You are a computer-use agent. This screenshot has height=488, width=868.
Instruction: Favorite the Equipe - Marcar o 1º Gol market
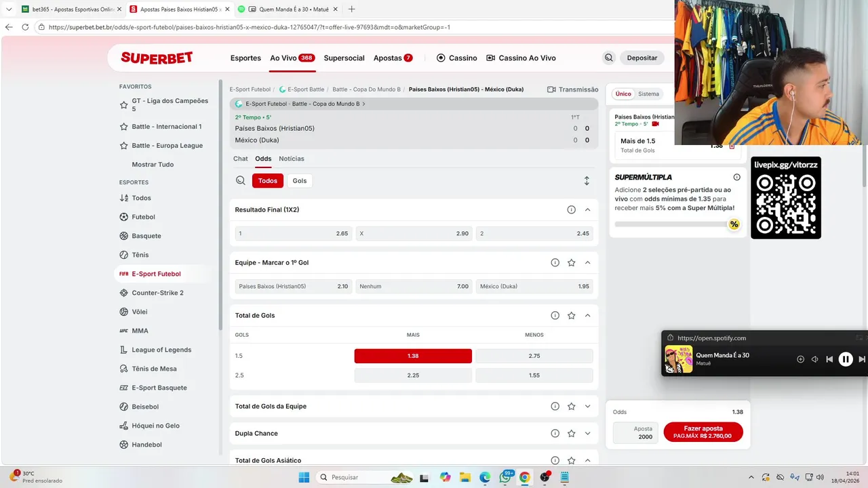click(571, 262)
